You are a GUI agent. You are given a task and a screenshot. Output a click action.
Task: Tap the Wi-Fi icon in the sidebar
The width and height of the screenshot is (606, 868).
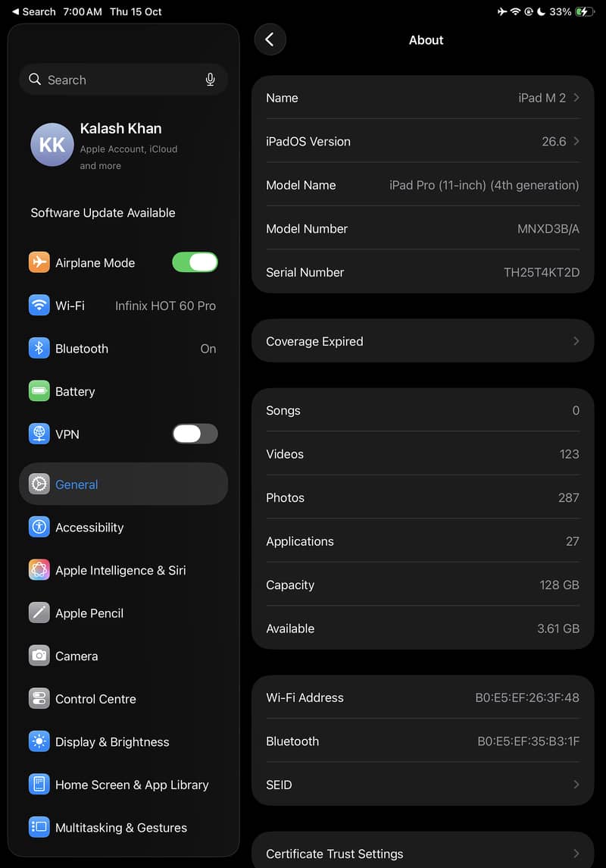coord(39,305)
